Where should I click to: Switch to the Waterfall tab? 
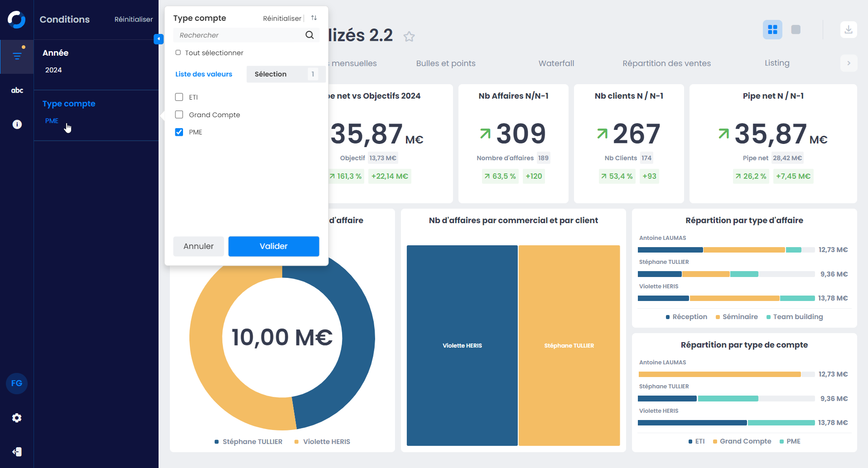click(x=556, y=63)
